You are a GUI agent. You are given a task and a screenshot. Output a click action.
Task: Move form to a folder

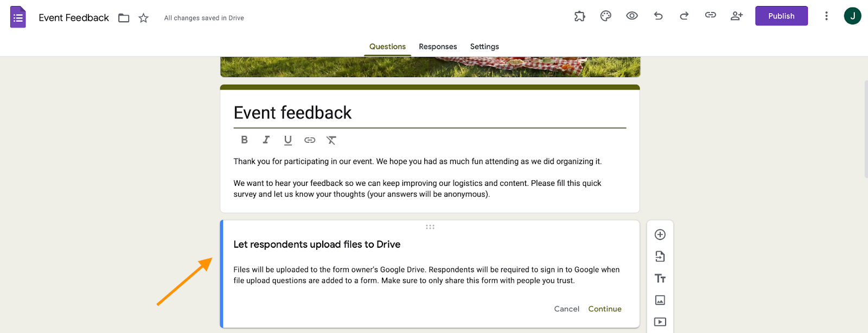point(124,18)
